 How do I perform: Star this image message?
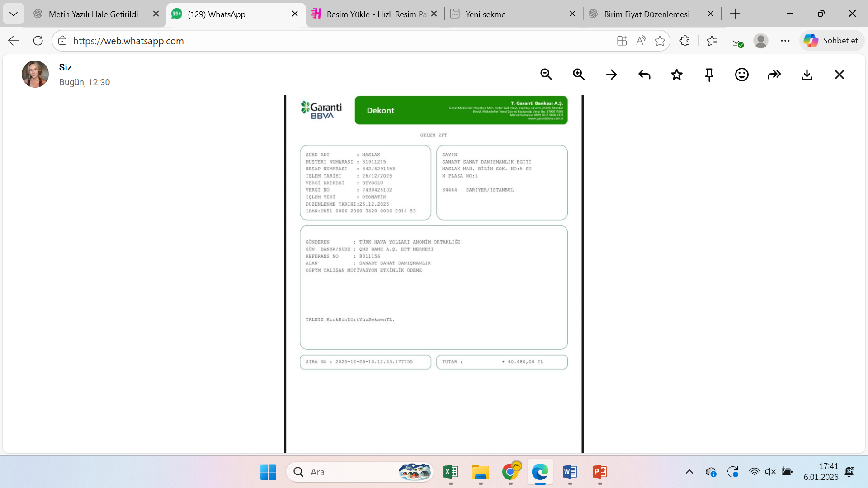pyautogui.click(x=677, y=75)
